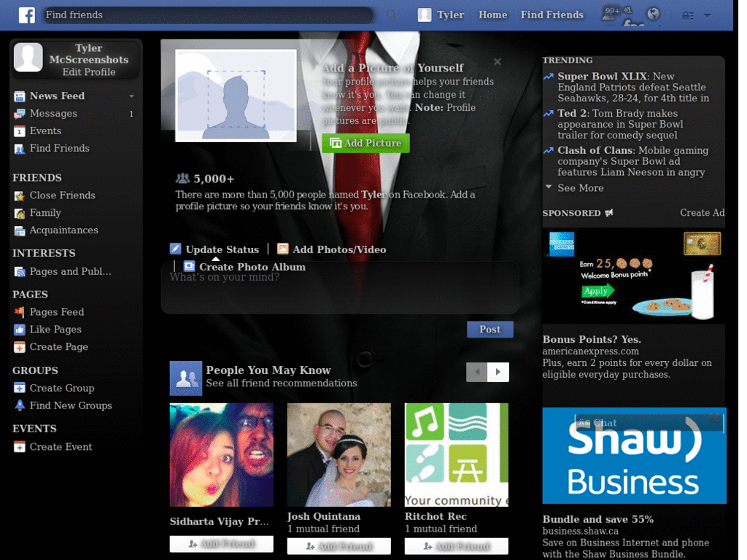Image resolution: width=747 pixels, height=560 pixels.
Task: Open Super Bowl XLIX trending story
Action: (x=602, y=76)
